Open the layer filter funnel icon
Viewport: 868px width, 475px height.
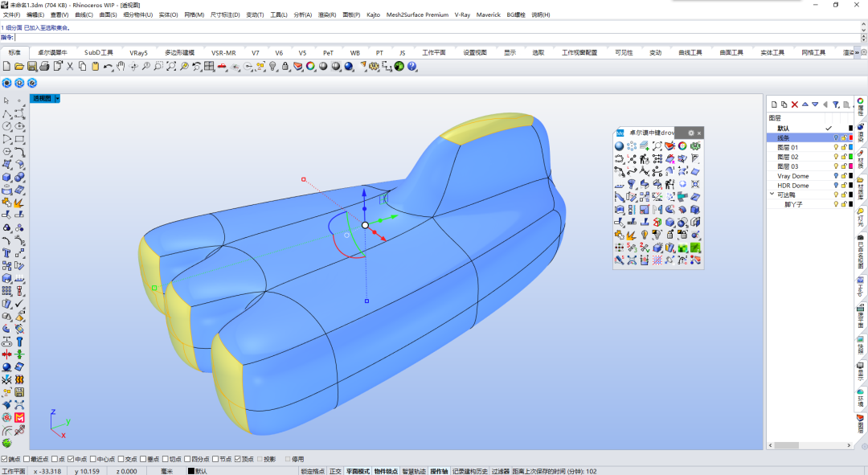tap(836, 104)
